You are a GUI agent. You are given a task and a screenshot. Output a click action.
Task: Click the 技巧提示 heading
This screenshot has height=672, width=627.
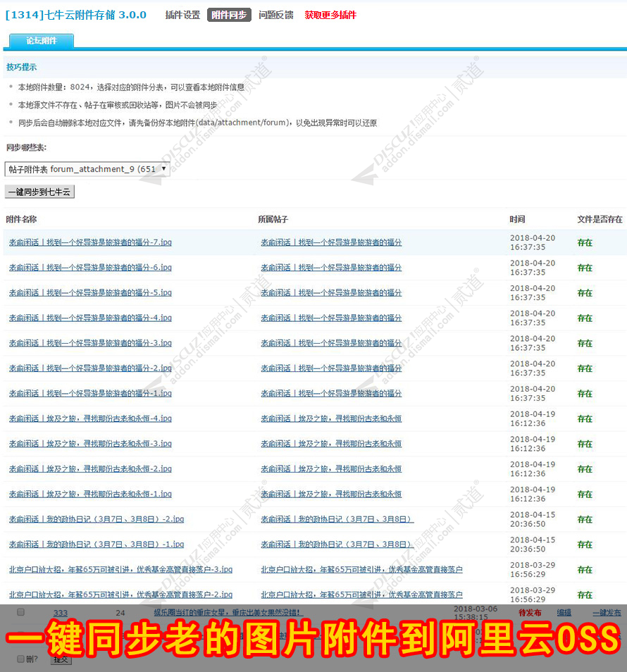coord(21,68)
